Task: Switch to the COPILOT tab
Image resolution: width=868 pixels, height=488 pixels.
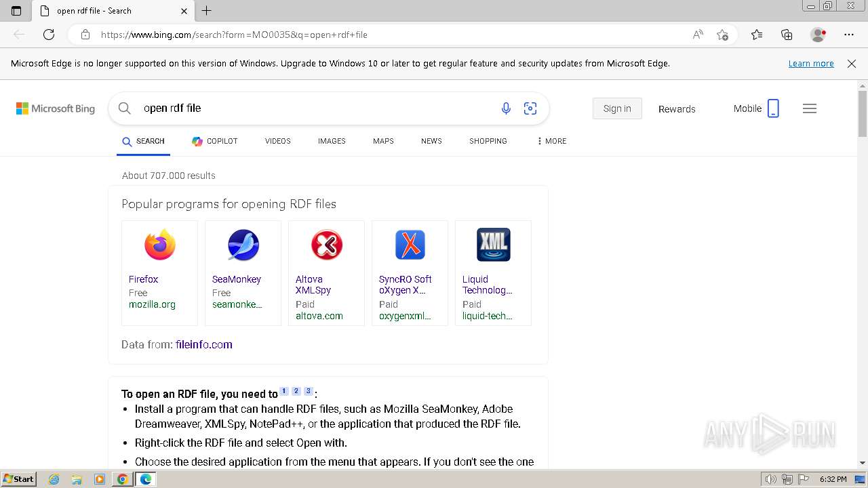Action: (215, 141)
